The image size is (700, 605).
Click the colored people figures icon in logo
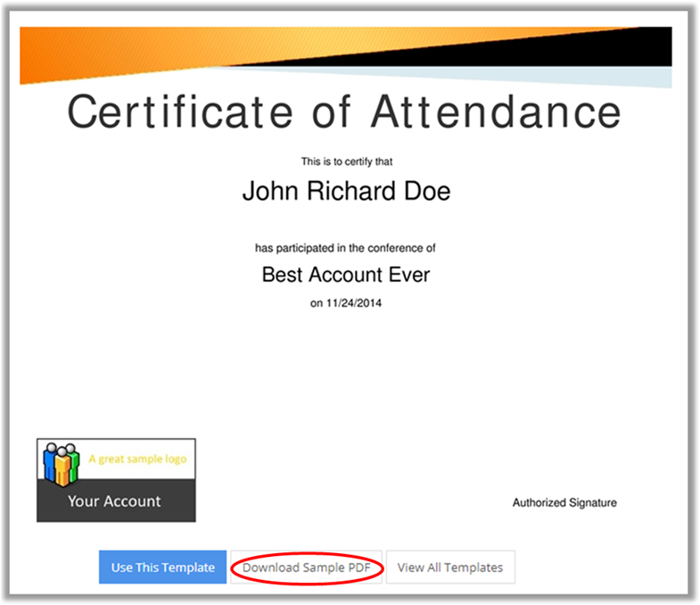point(62,465)
